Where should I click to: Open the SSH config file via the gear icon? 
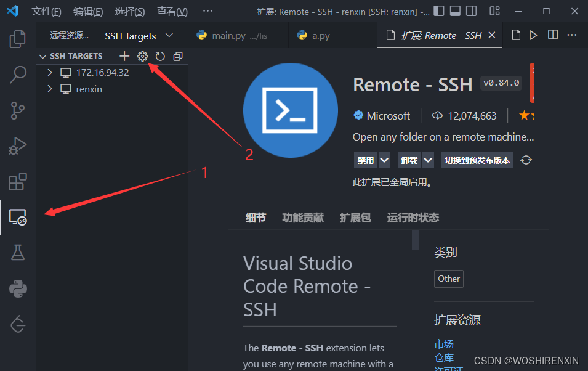point(142,56)
